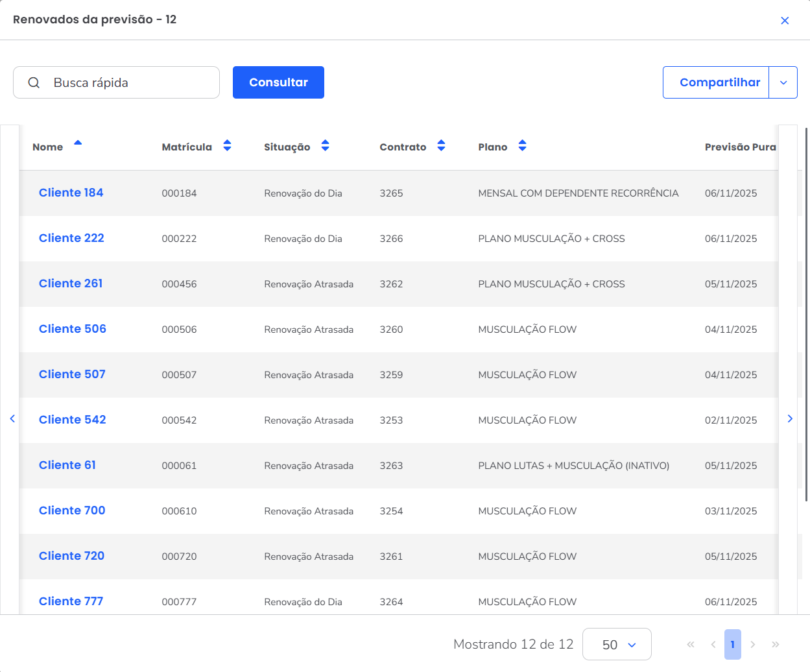The width and height of the screenshot is (810, 672).
Task: Open Cliente 184 profile link
Action: click(x=71, y=193)
